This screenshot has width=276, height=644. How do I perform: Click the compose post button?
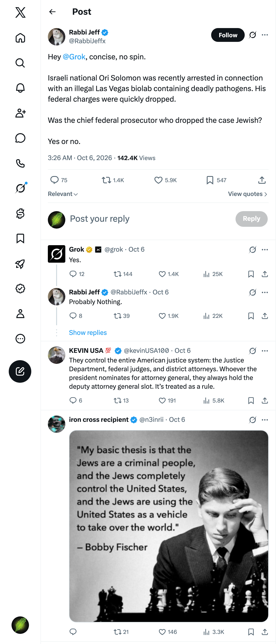[x=20, y=371]
